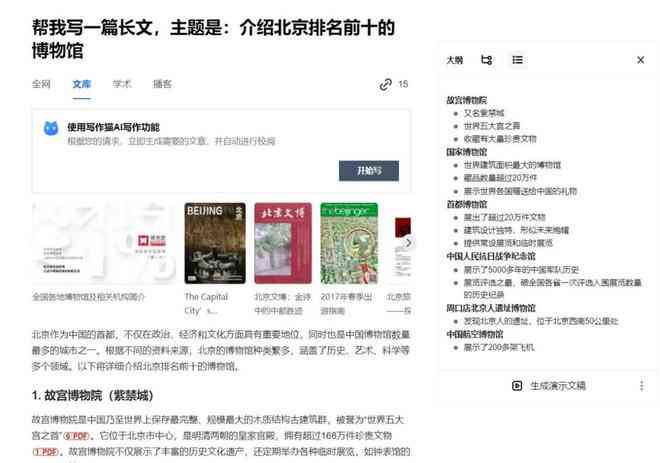Open the 北京文博 book title link
This screenshot has width=660, height=463.
pyautogui.click(x=282, y=303)
